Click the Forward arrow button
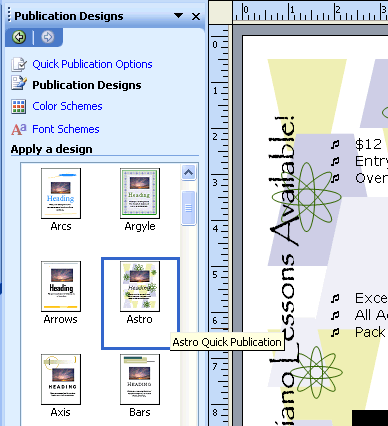Screen dimensions: 388x426 (48, 37)
